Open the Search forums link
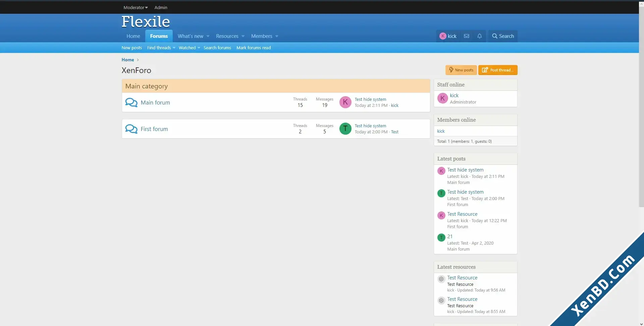The image size is (644, 326). pos(217,48)
